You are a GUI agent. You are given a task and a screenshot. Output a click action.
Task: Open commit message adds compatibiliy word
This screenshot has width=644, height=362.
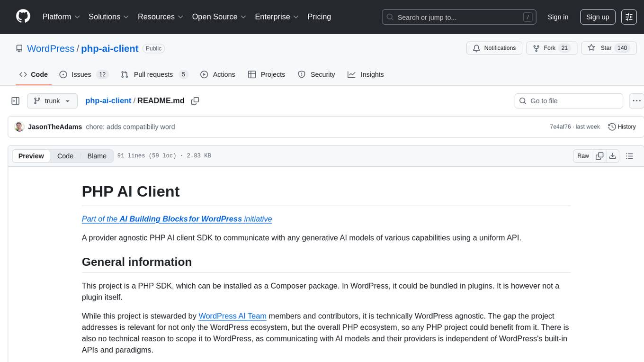pos(130,127)
